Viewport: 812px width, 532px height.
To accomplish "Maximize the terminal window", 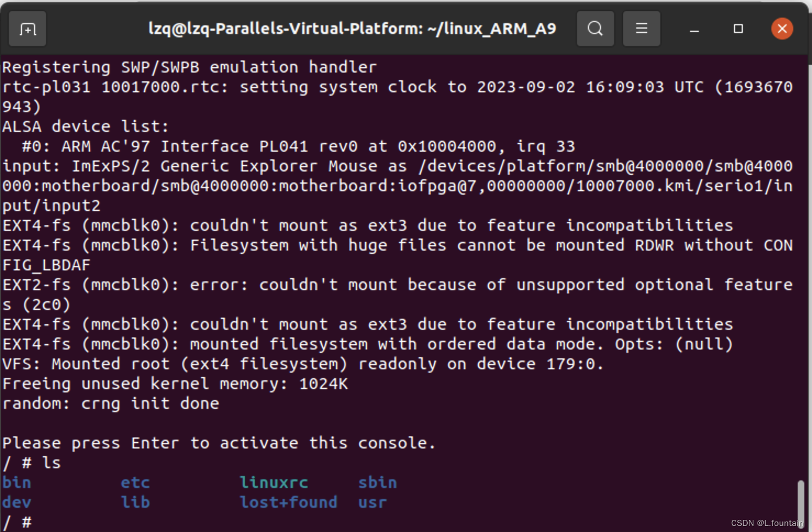I will click(738, 29).
